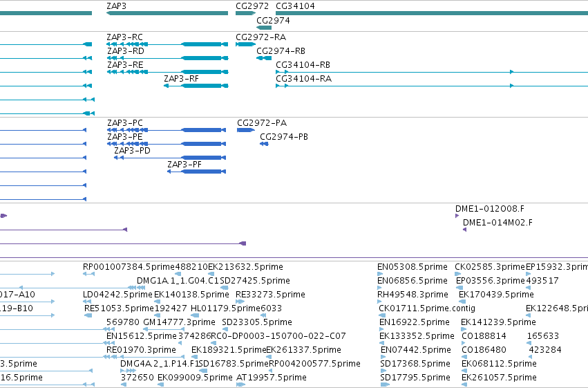Click transcript CG2972-RA
Viewport: 588px width, 388px height.
click(x=260, y=37)
